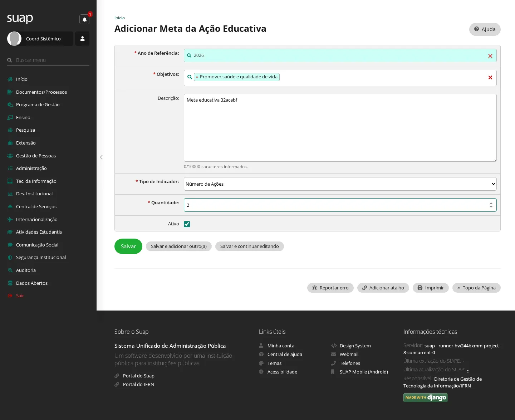This screenshot has height=420, width=515.
Task: Collapse the sidebar with the arrow
Action: [101, 157]
